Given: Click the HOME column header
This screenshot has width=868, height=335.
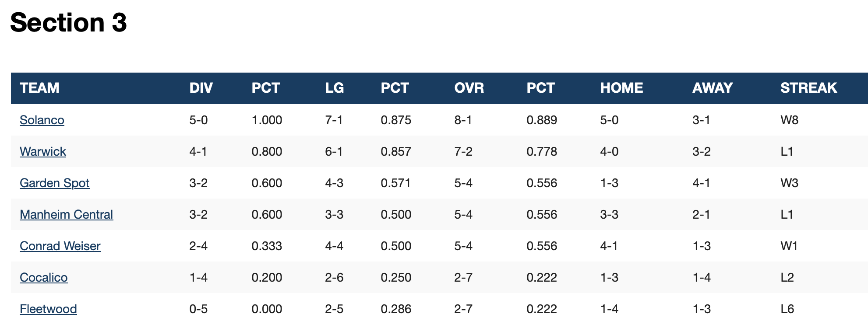Looking at the screenshot, I should point(621,88).
